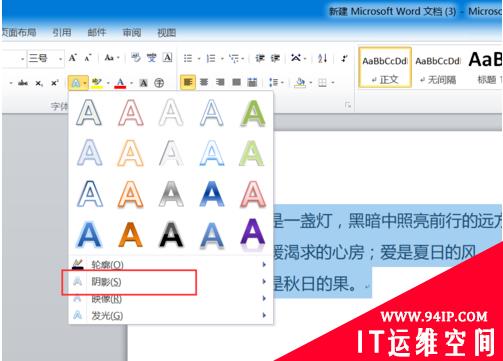Apply the 无间隔 style
This screenshot has width=503, height=361.
tap(438, 67)
